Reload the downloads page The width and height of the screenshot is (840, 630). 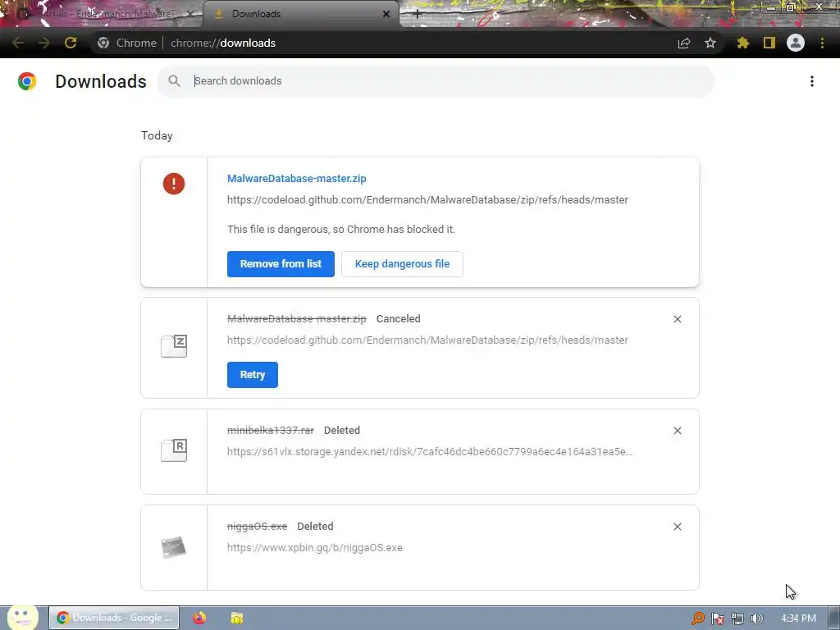71,43
